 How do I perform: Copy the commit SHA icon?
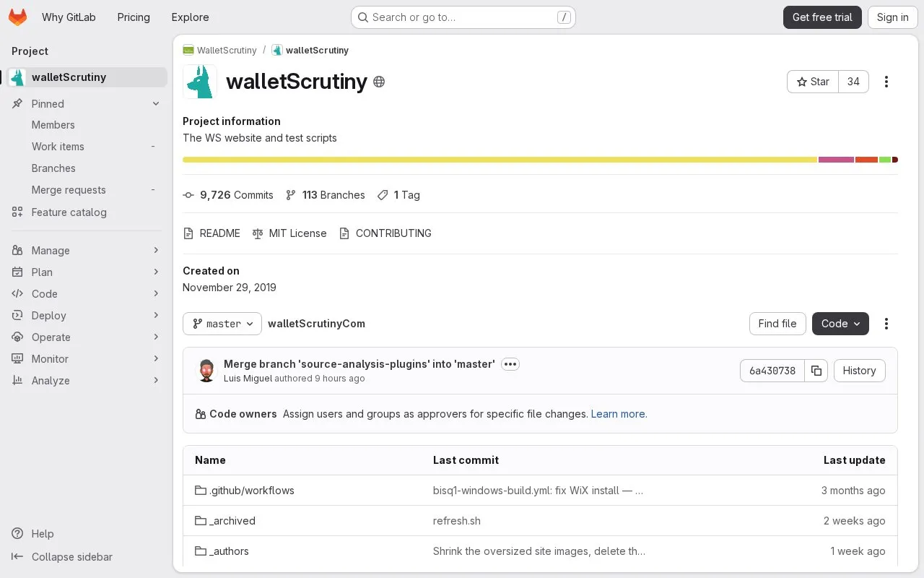pyautogui.click(x=816, y=371)
